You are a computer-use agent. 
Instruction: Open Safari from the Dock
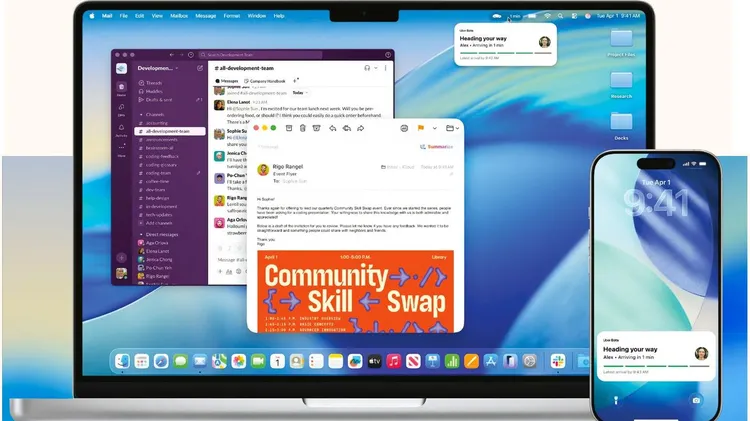(161, 360)
